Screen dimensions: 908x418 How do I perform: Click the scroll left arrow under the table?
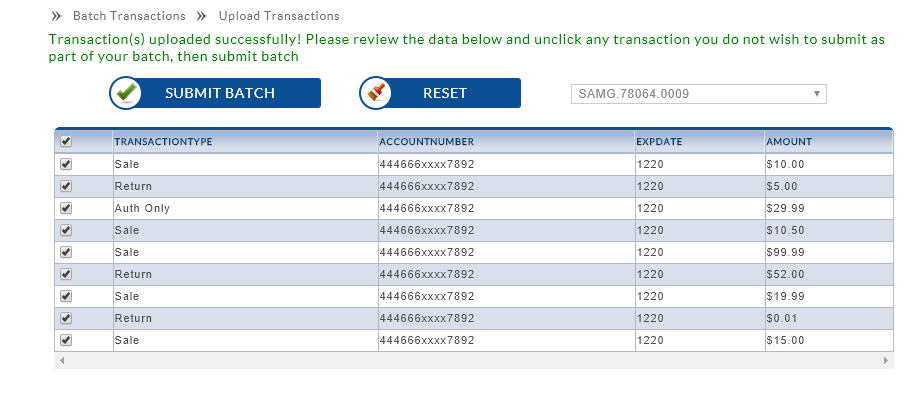(61, 360)
